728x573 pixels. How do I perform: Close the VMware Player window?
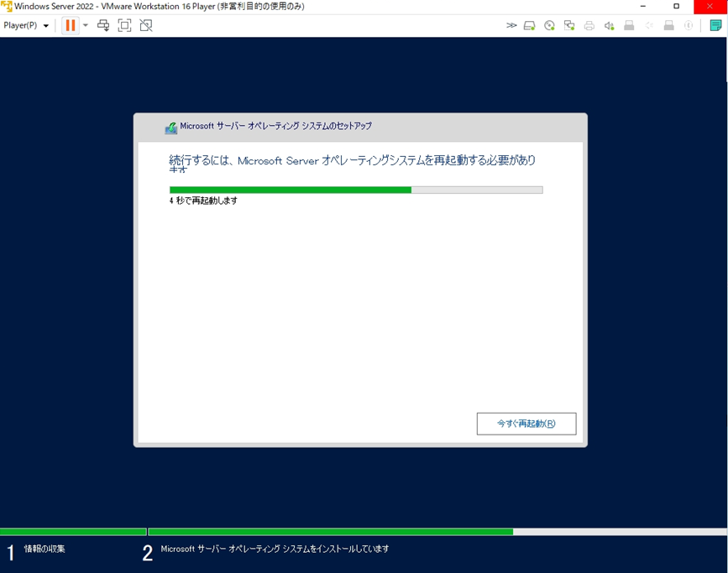710,7
